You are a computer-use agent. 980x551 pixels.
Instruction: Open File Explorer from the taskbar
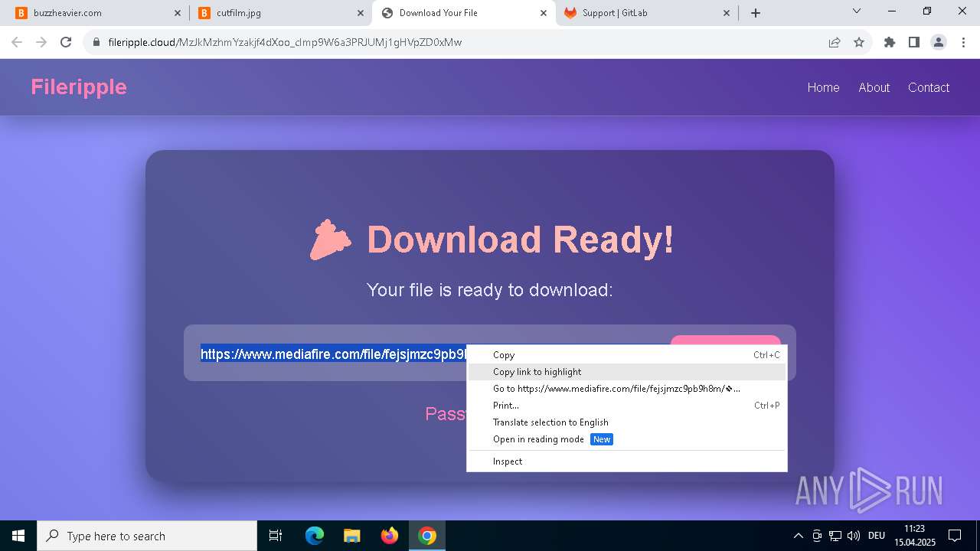pos(352,536)
